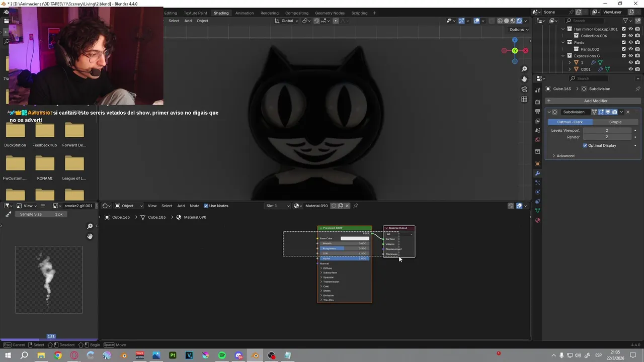Viewport: 644px width, 362px height.
Task: Open the Modifiers properties tab (wrench icon)
Action: (x=537, y=173)
